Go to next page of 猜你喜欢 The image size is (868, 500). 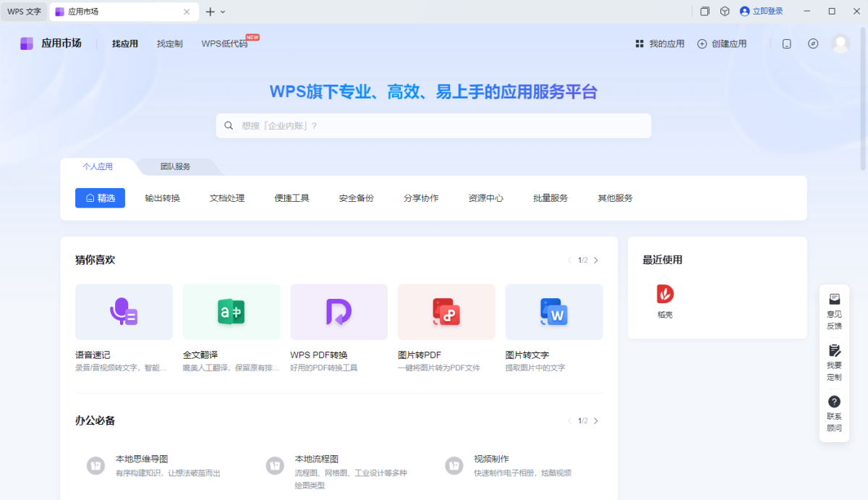click(596, 260)
